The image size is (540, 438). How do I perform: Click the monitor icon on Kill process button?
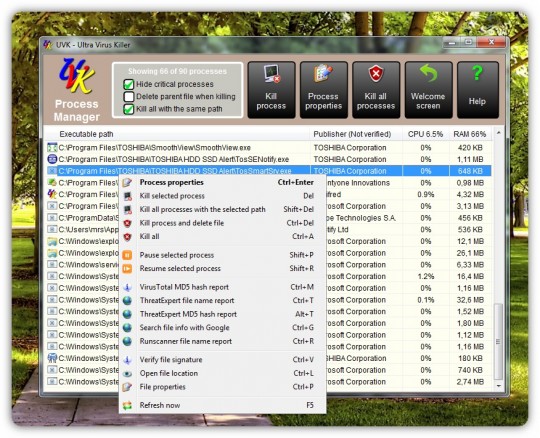272,74
